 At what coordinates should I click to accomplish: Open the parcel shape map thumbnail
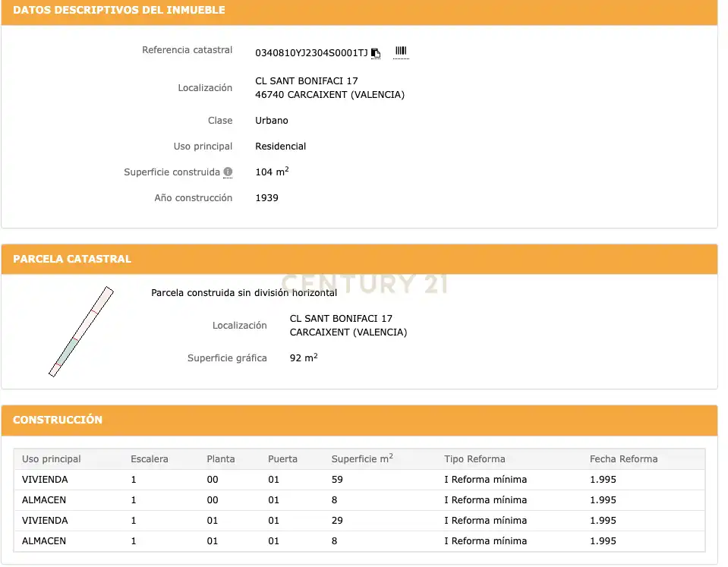pyautogui.click(x=81, y=332)
